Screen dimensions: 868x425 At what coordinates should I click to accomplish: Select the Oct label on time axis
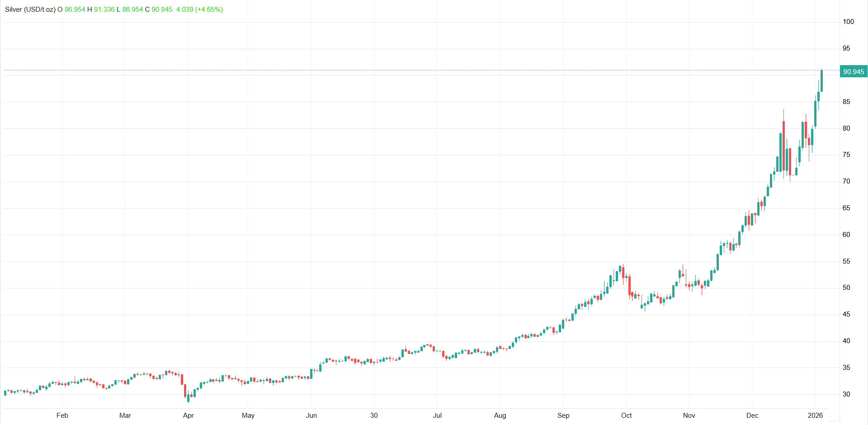[x=627, y=415]
